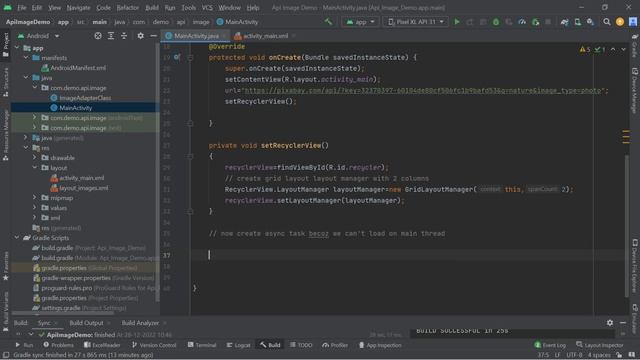
Task: Go to next highlighted error arrow
Action: 623,49
